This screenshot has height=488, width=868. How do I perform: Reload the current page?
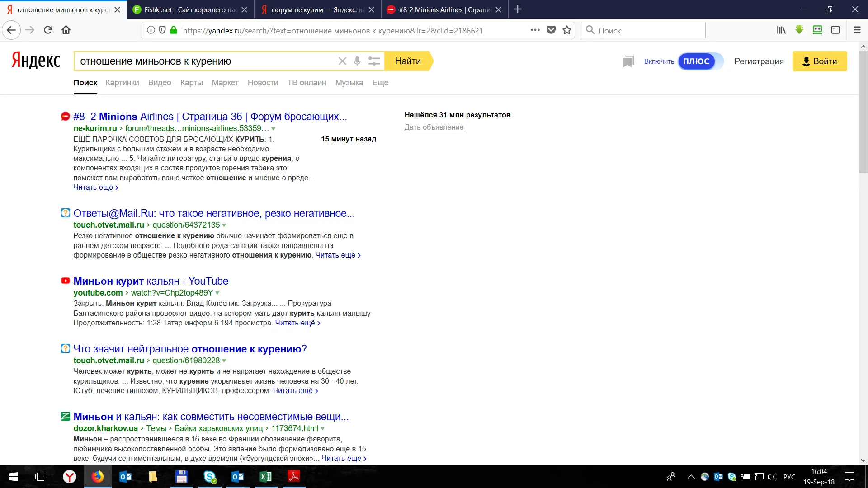[x=48, y=30]
